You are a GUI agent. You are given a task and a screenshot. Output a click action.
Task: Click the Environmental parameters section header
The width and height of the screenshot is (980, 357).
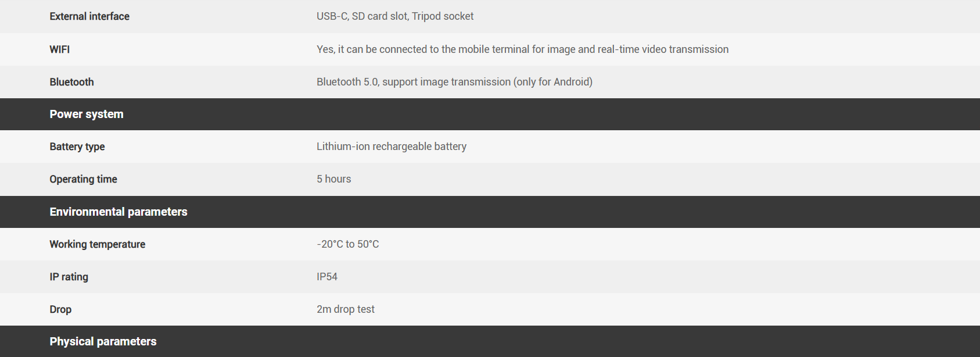(x=119, y=212)
